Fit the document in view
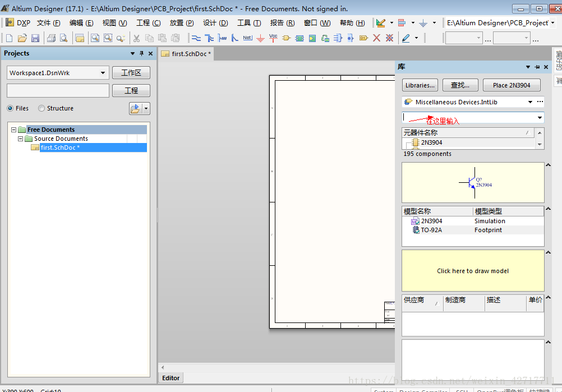This screenshot has width=562, height=392. click(x=95, y=38)
